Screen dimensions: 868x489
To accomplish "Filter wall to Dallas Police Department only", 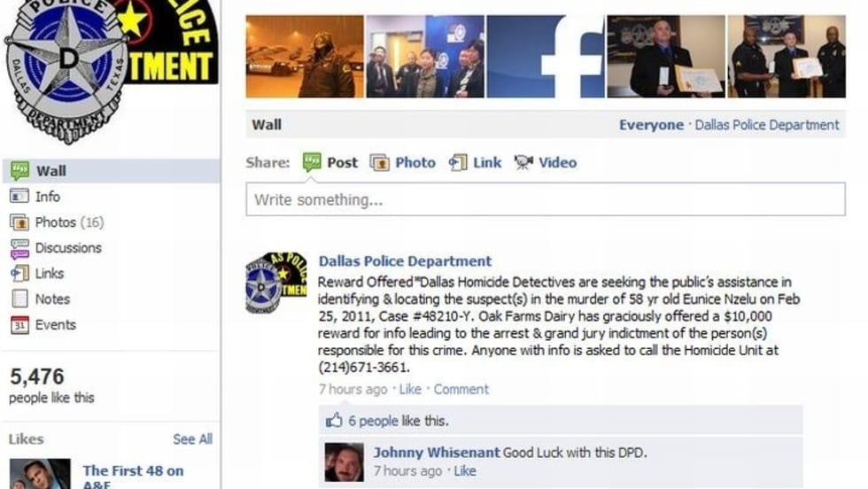I will (x=767, y=125).
